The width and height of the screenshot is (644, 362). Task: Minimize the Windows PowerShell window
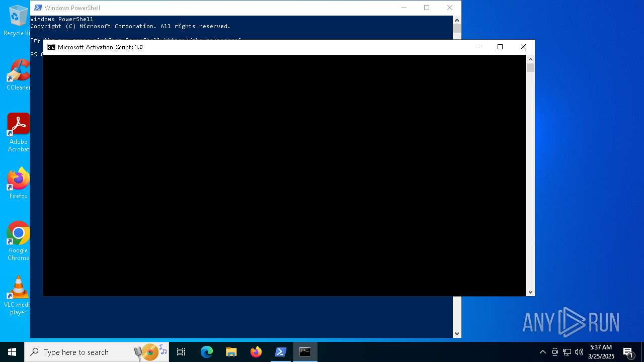[x=404, y=8]
